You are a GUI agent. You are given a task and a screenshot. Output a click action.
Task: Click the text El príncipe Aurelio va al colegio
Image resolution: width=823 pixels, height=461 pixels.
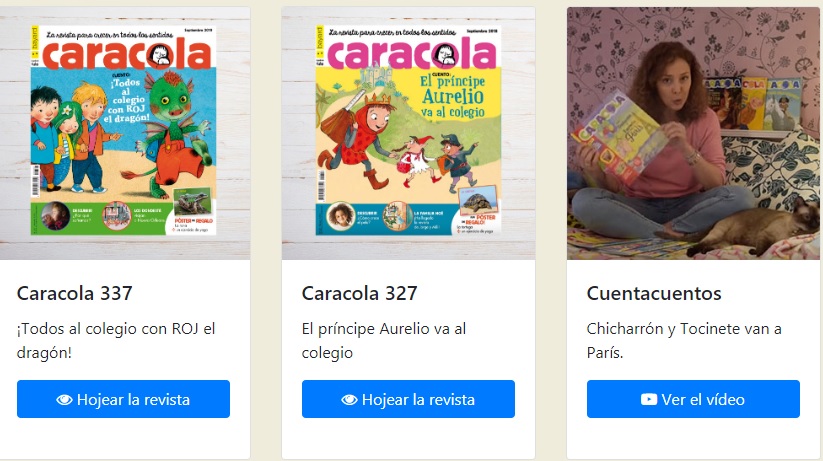point(384,340)
